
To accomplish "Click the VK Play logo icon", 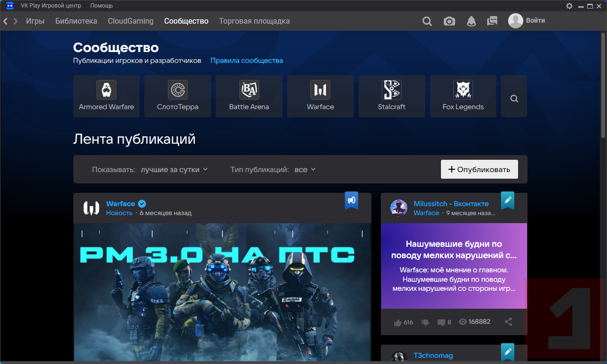I will (10, 6).
